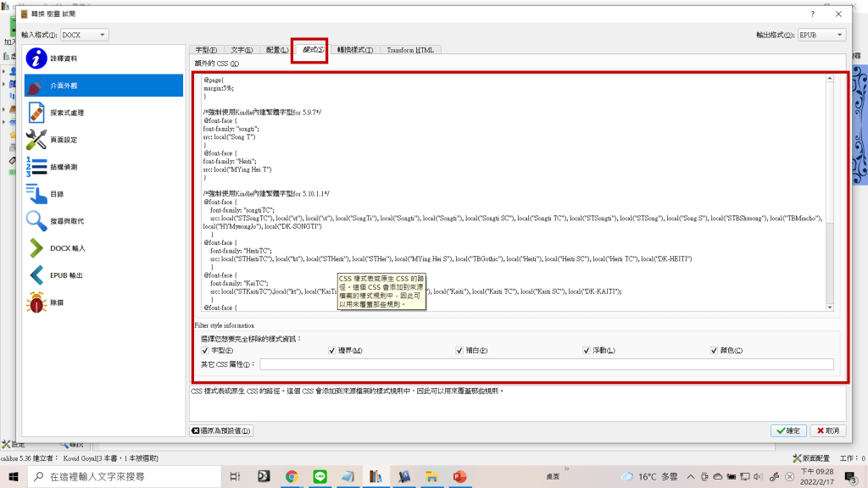Confirm with the 確定 button
This screenshot has width=868, height=488.
pyautogui.click(x=789, y=430)
